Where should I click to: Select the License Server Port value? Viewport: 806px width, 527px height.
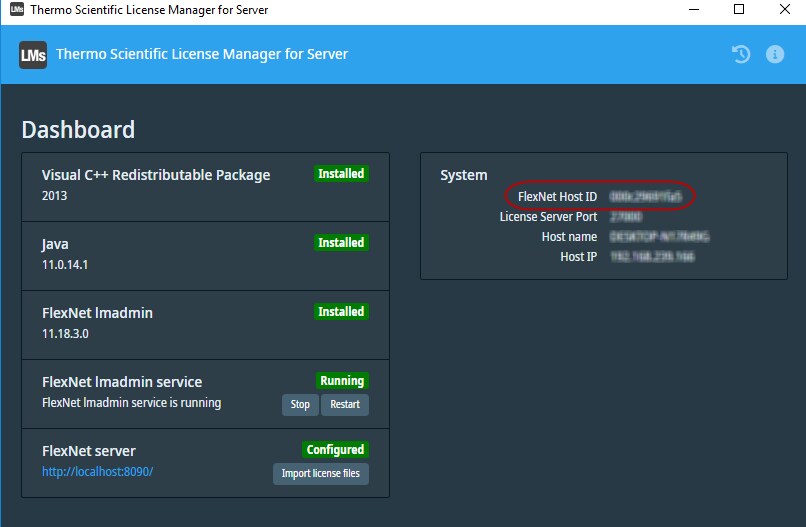tap(625, 217)
